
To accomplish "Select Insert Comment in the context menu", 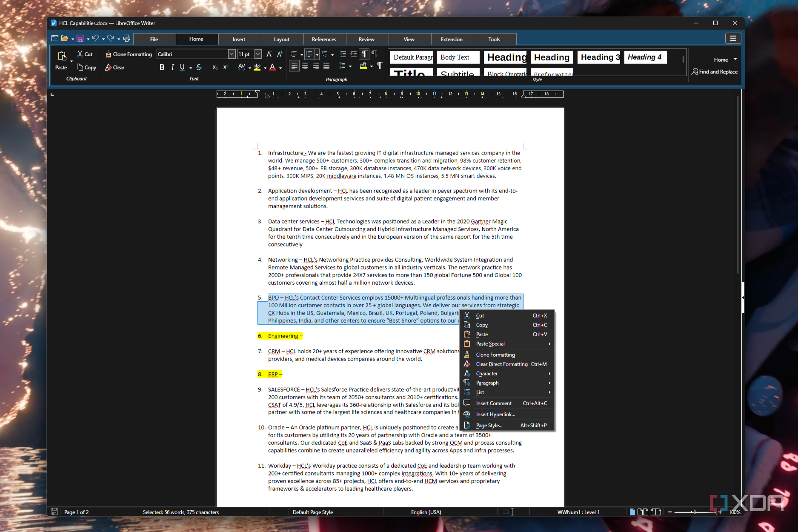I will (508, 403).
